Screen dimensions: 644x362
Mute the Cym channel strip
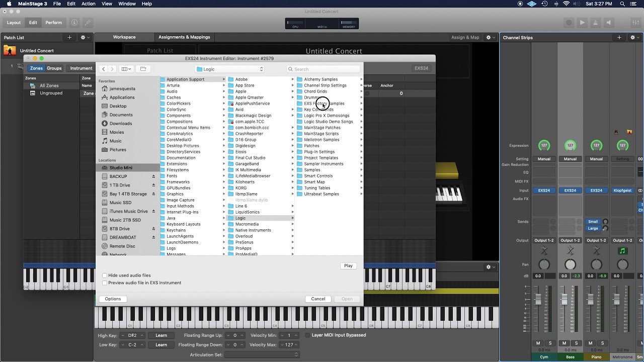pos(538,343)
